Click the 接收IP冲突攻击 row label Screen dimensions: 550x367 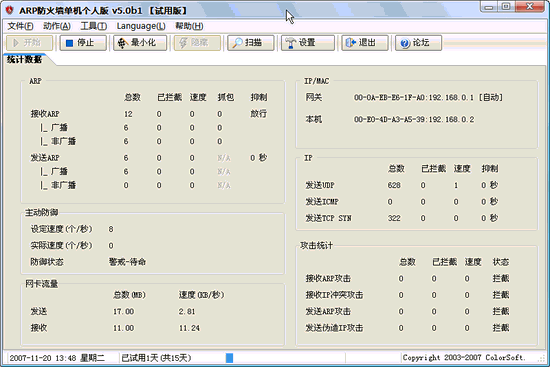tap(334, 295)
